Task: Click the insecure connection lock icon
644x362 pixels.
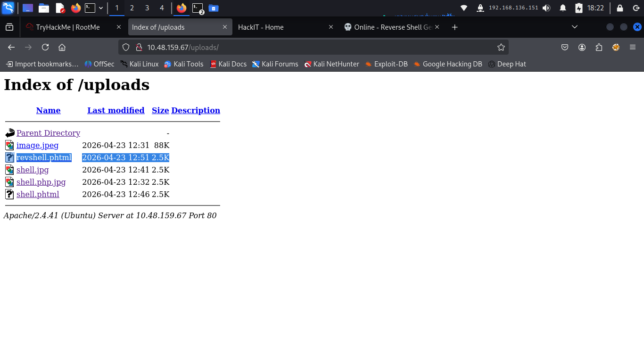Action: (x=139, y=47)
